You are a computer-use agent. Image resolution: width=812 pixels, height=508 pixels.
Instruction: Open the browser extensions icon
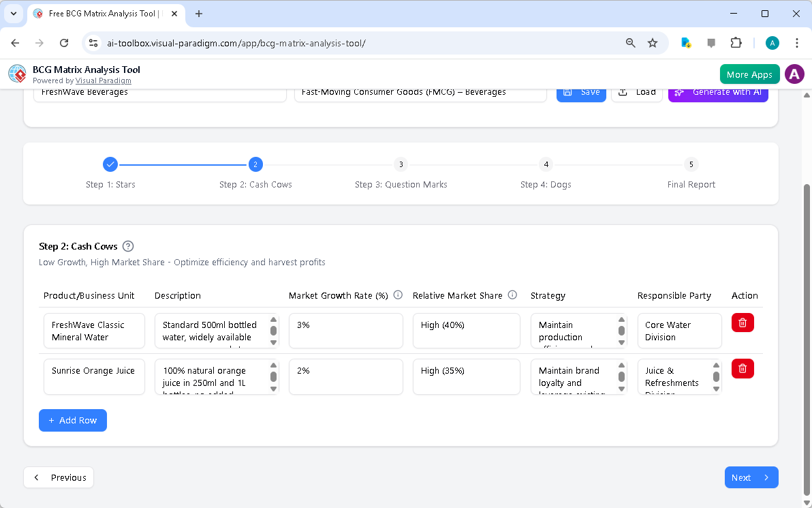(x=736, y=42)
